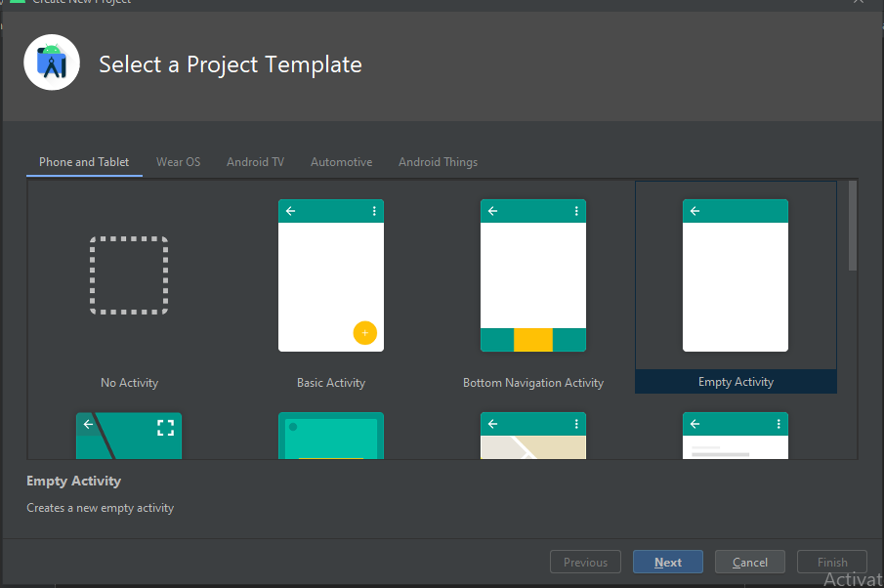Image resolution: width=884 pixels, height=588 pixels.
Task: Open the Android TV templates tab
Action: point(255,162)
